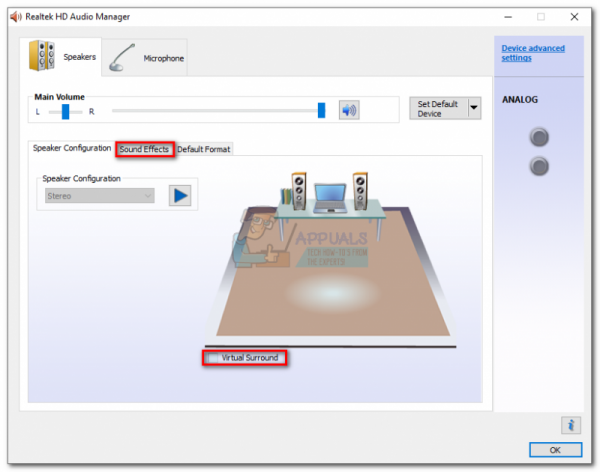The width and height of the screenshot is (600, 472).
Task: Enable the Virtual Surround checkbox
Action: [211, 358]
